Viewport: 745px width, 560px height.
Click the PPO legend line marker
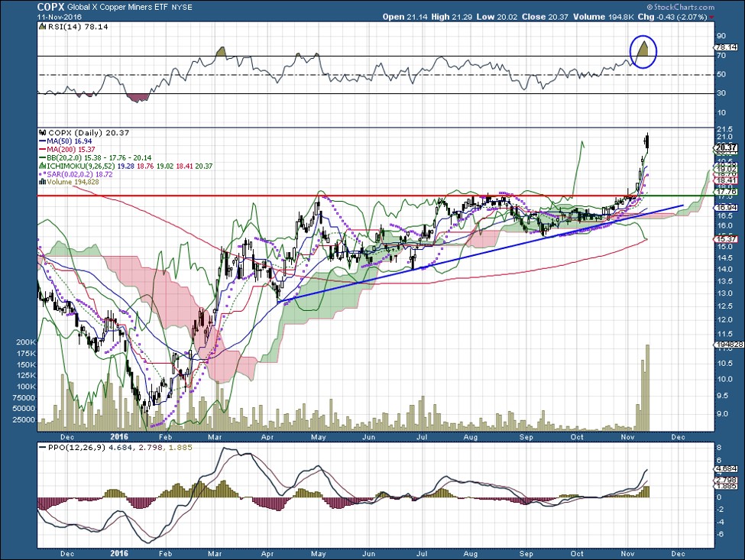tap(42, 448)
